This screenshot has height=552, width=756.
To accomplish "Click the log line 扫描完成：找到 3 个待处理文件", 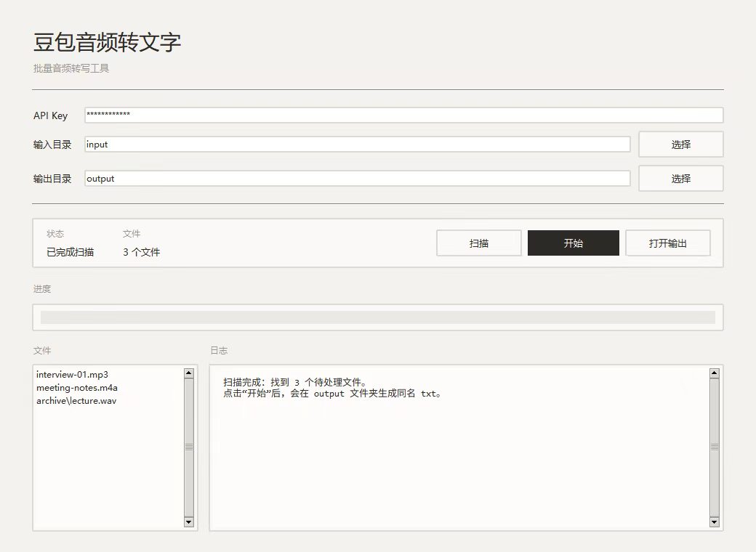I will [x=294, y=382].
